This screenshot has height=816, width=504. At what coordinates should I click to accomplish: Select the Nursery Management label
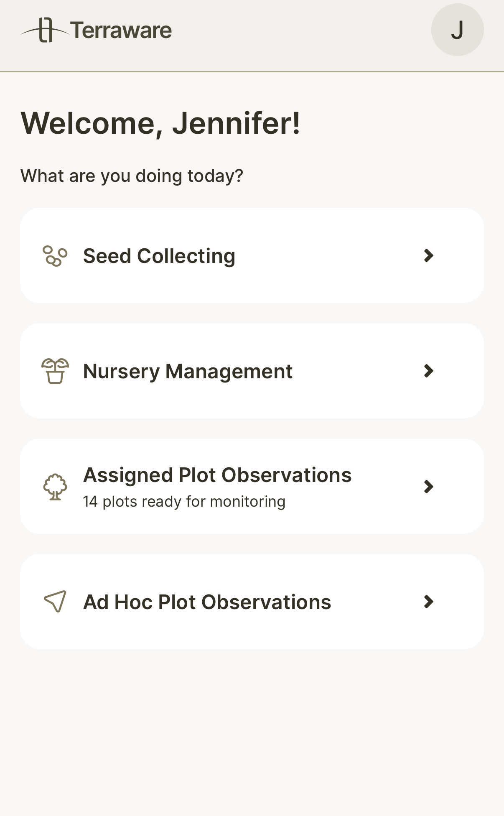click(188, 371)
